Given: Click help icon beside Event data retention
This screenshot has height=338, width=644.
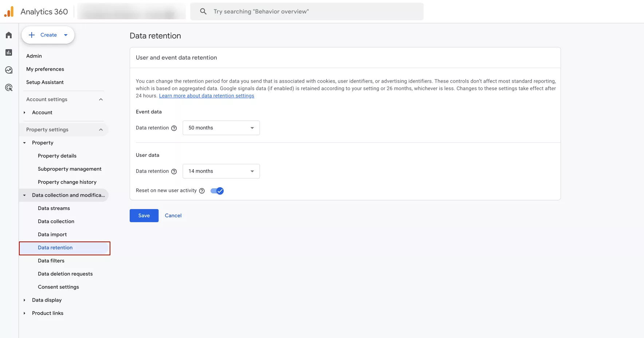Looking at the screenshot, I should pyautogui.click(x=174, y=128).
